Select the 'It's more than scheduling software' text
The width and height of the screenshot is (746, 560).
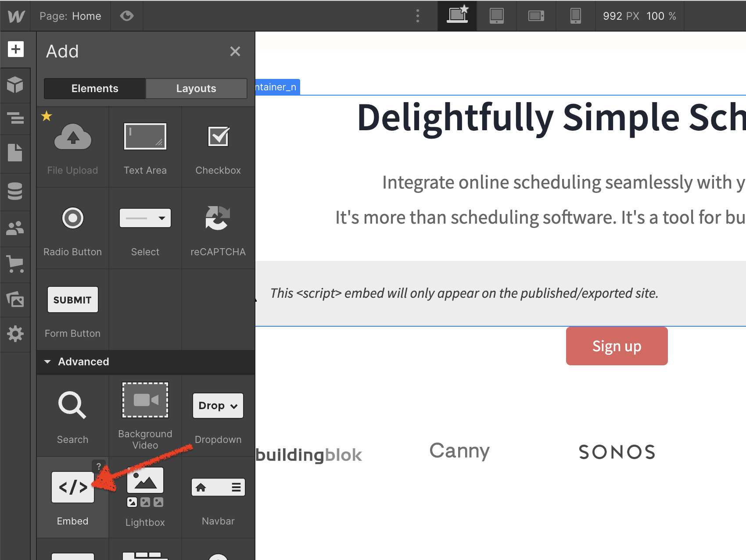540,218
